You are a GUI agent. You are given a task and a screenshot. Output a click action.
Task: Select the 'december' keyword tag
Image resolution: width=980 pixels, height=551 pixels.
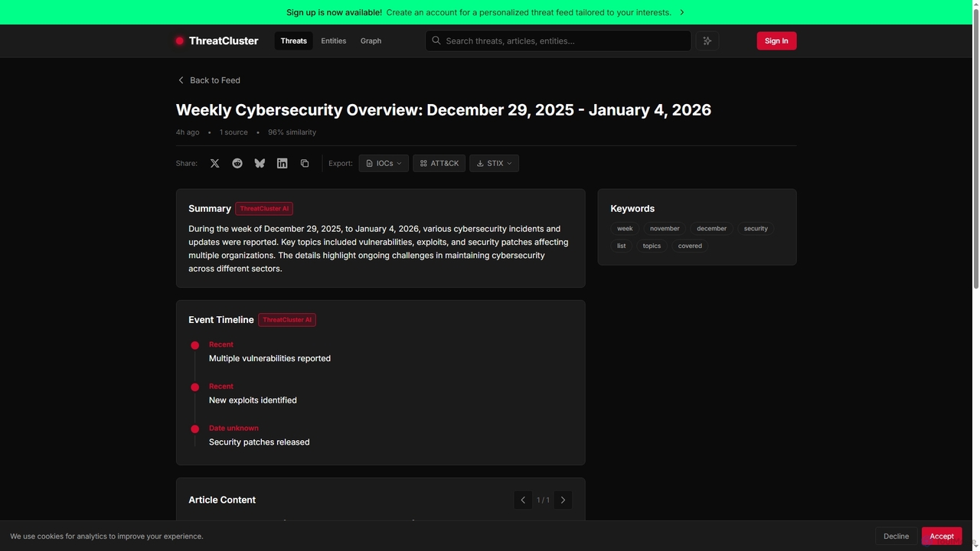pyautogui.click(x=711, y=228)
